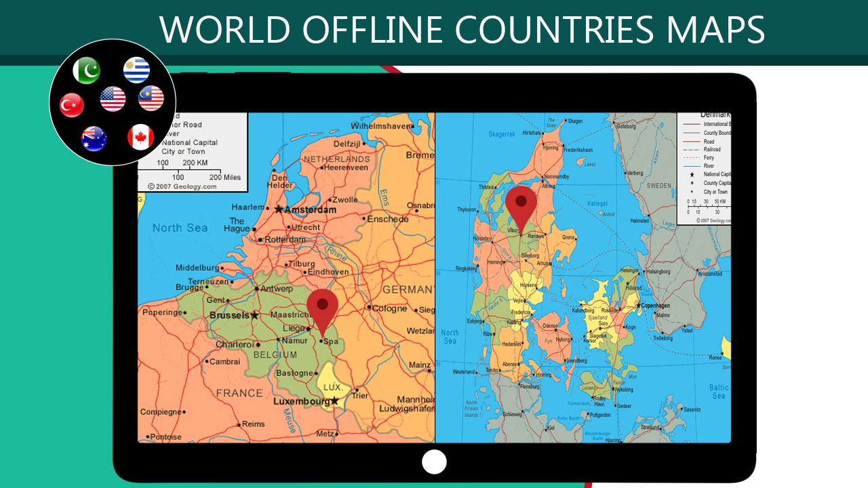Screen dimensions: 868x488
Task: Select the Brugge label
Action: coord(189,287)
